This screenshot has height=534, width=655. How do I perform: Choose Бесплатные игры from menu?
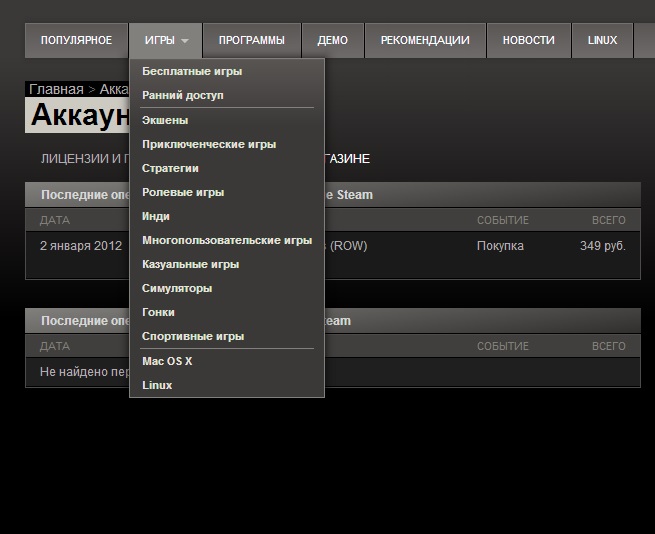pyautogui.click(x=192, y=72)
